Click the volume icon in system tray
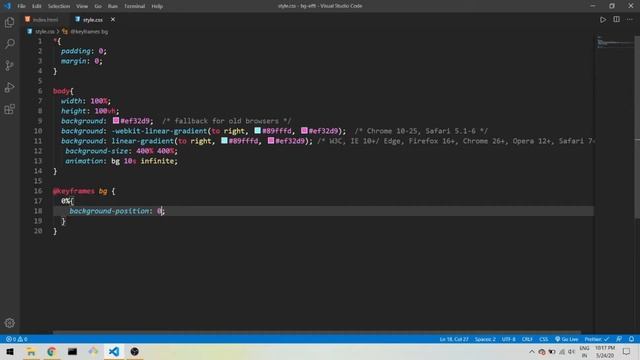This screenshot has width=640, height=360. tap(571, 351)
